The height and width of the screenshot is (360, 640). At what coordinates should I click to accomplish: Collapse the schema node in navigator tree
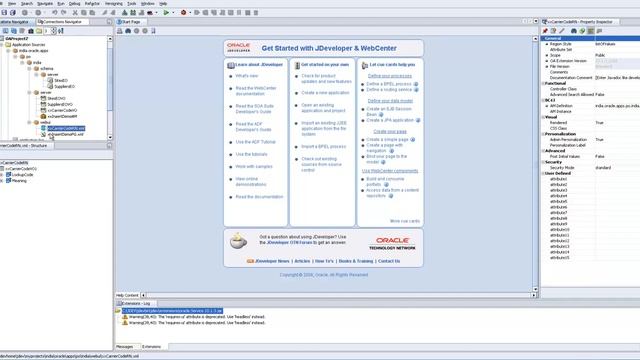[x=29, y=69]
